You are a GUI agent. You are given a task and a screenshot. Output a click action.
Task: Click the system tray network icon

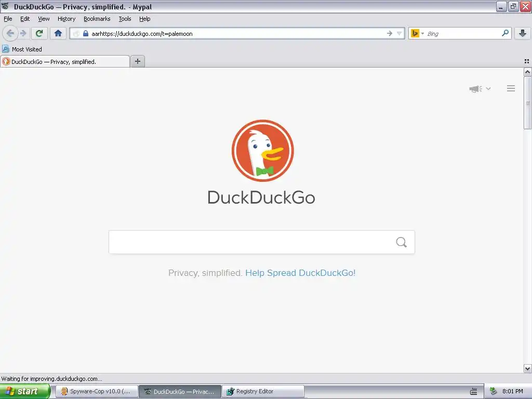pyautogui.click(x=494, y=392)
